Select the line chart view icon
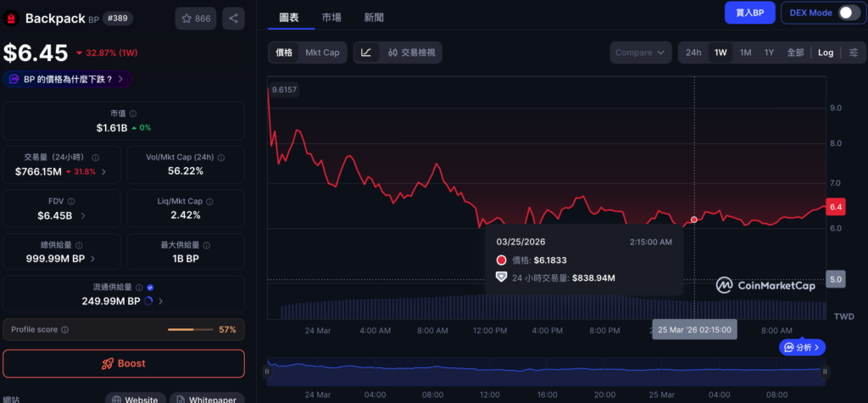868x403 pixels. tap(365, 53)
